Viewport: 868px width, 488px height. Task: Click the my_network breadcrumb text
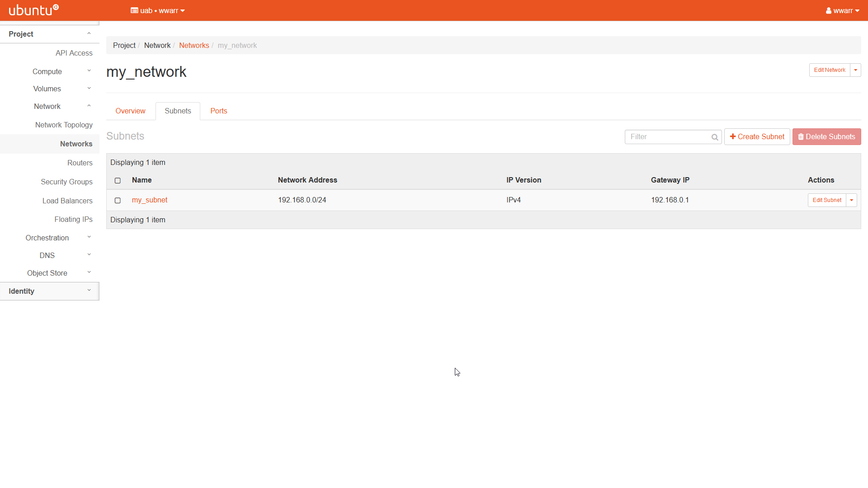coord(237,45)
